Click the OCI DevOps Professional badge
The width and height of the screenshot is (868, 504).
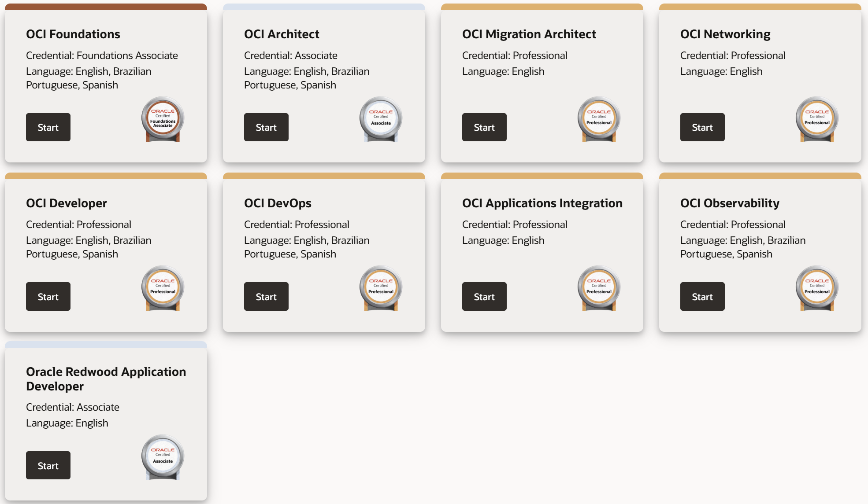point(381,288)
